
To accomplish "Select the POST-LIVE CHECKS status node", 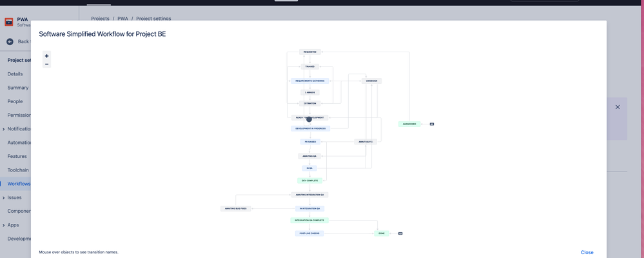I will (x=309, y=233).
